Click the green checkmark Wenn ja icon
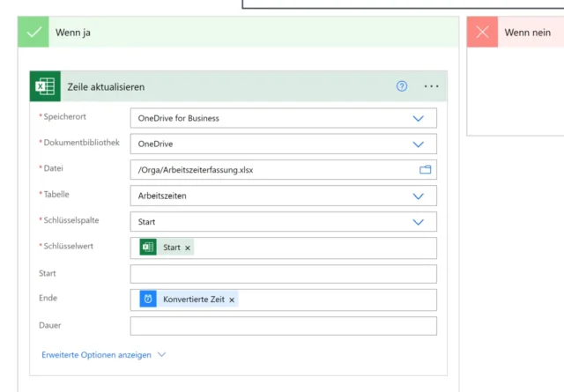Screen dimensions: 564x392 pyautogui.click(x=34, y=33)
